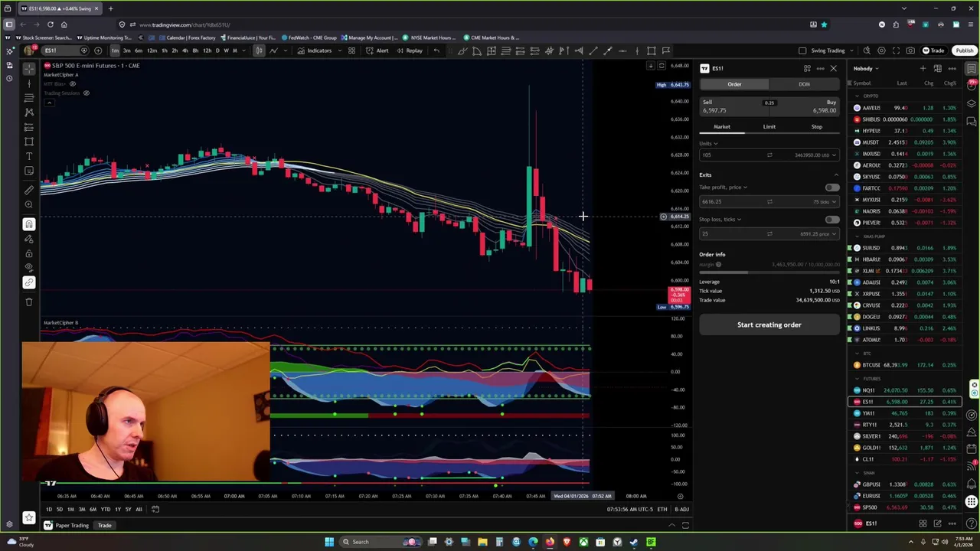Select the 1m timeframe
The width and height of the screenshot is (980, 551).
115,51
